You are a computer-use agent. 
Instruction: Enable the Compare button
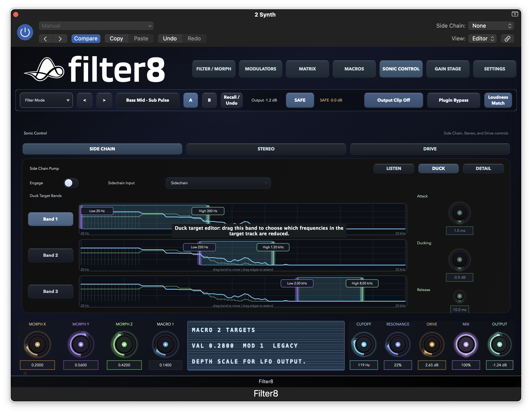tap(86, 39)
